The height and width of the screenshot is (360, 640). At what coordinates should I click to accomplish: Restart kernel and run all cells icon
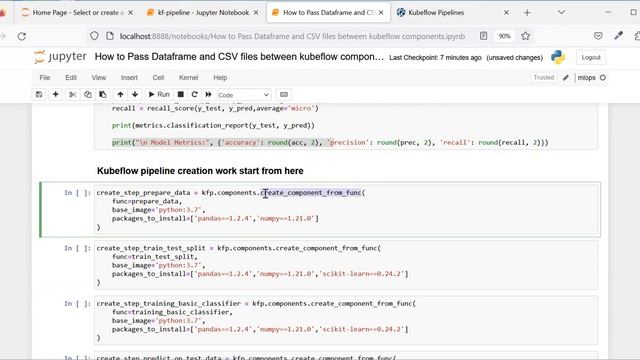[209, 95]
